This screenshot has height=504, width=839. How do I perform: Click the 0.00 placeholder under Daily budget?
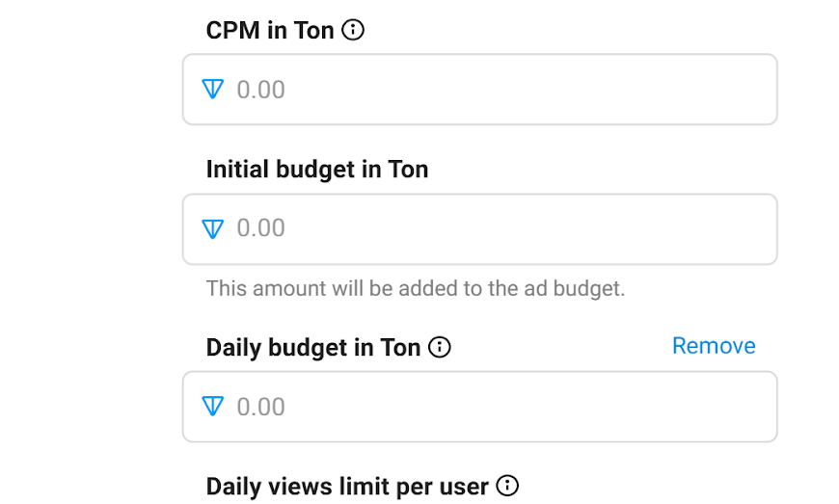click(261, 407)
